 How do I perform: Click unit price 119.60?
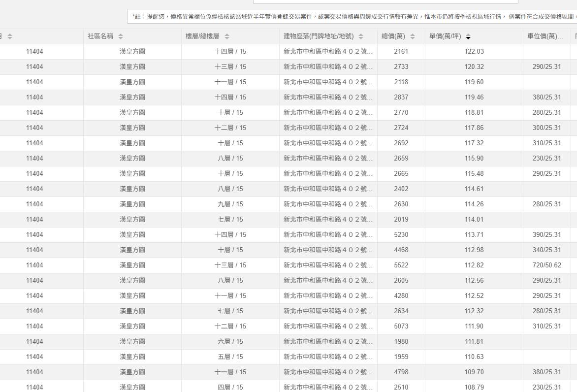[x=474, y=82]
